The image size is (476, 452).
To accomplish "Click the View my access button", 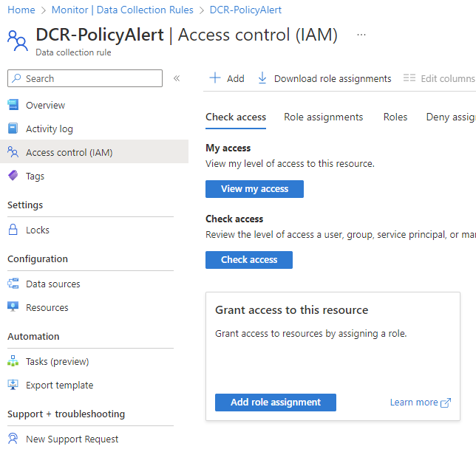I will (x=254, y=189).
